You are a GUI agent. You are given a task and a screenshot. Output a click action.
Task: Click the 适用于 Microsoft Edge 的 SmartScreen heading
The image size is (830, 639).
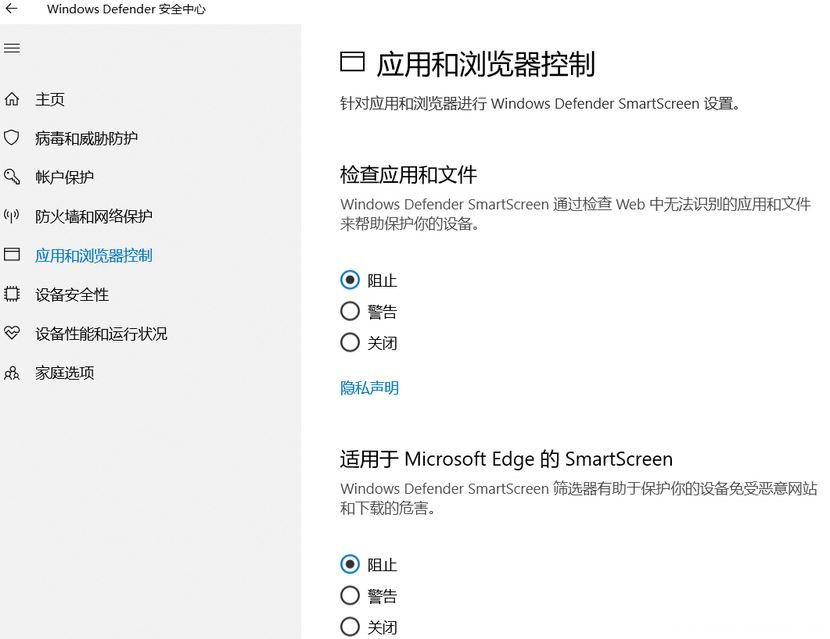(506, 459)
